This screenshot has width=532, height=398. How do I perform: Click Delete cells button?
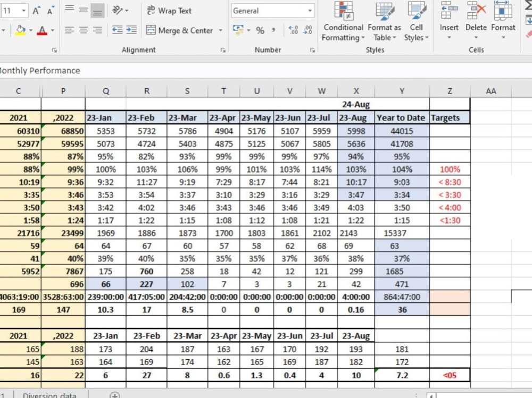476,20
